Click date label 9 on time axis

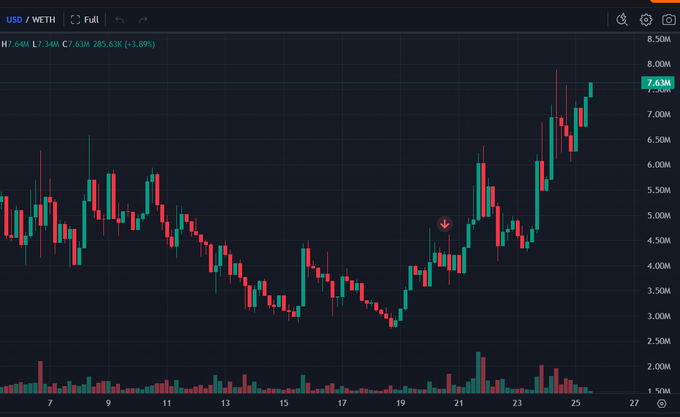108,403
